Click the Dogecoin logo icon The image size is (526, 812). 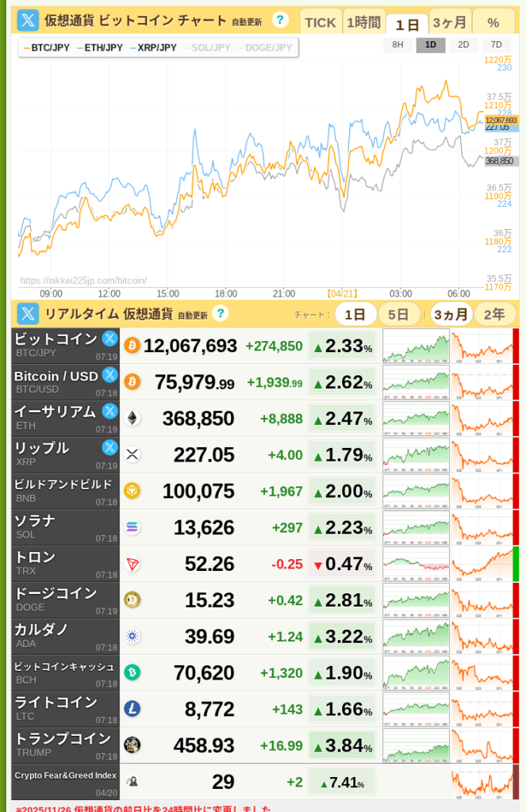tap(132, 599)
